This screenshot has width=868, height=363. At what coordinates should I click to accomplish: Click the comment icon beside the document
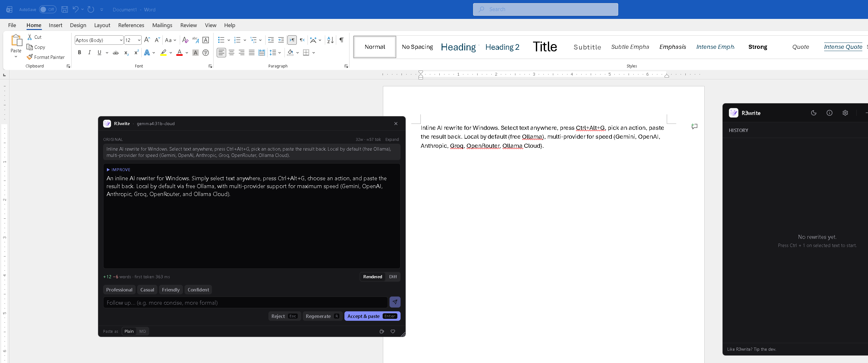tap(694, 127)
